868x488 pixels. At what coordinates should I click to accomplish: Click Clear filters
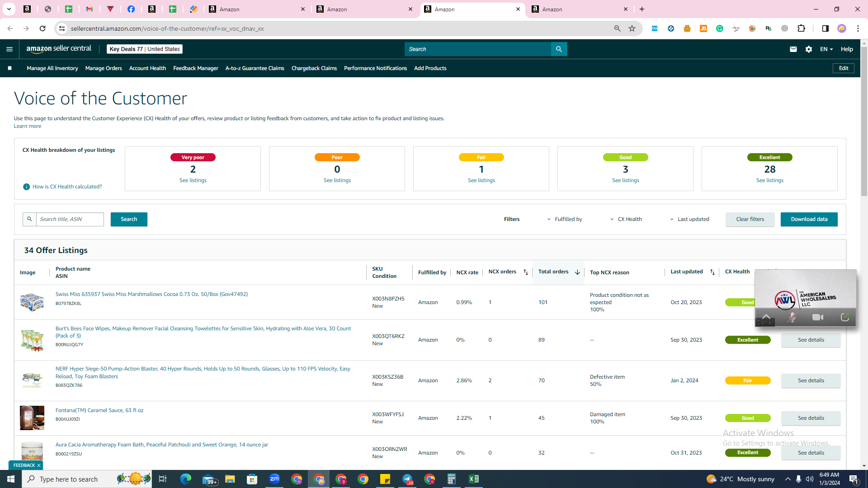tap(750, 219)
